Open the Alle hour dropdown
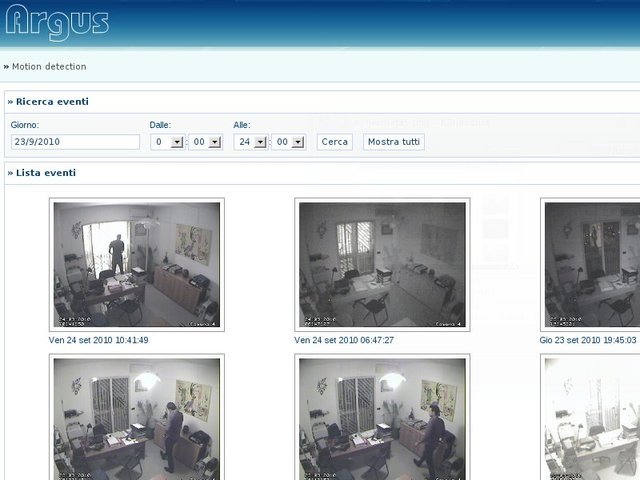This screenshot has width=640, height=480. click(251, 142)
